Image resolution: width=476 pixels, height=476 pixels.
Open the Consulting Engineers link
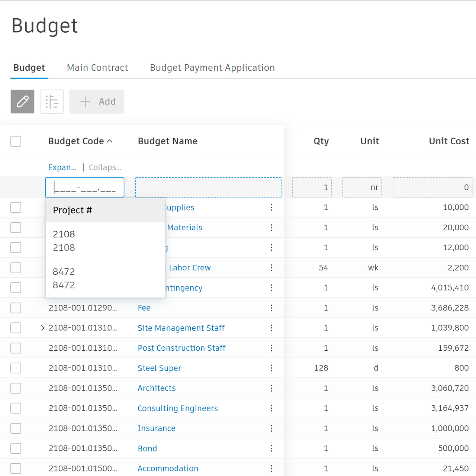pyautogui.click(x=178, y=408)
